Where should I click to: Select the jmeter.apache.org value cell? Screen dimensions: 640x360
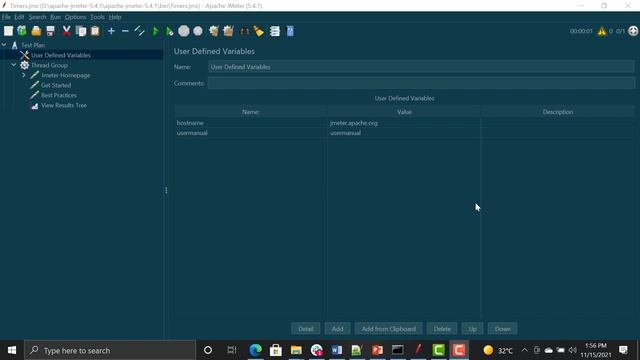404,123
